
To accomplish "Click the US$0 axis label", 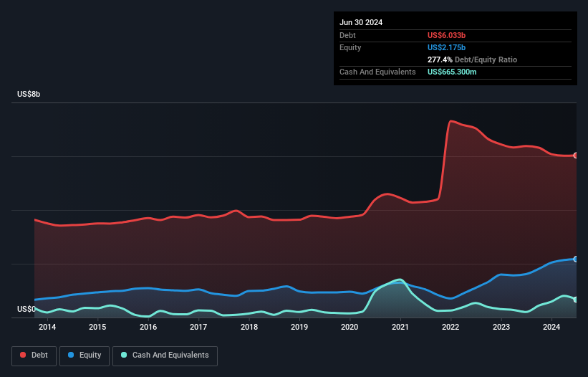I will [x=26, y=309].
